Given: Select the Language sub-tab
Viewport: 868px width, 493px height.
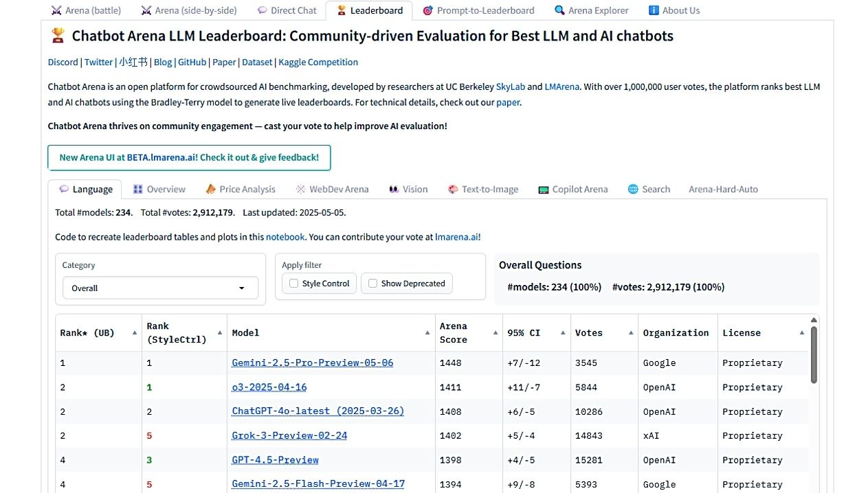Looking at the screenshot, I should click(x=85, y=190).
